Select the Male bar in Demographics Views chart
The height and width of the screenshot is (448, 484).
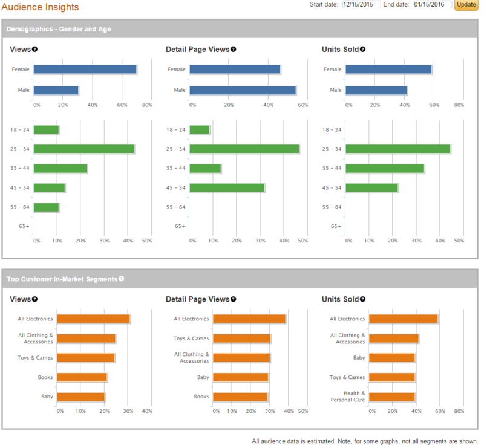point(56,90)
